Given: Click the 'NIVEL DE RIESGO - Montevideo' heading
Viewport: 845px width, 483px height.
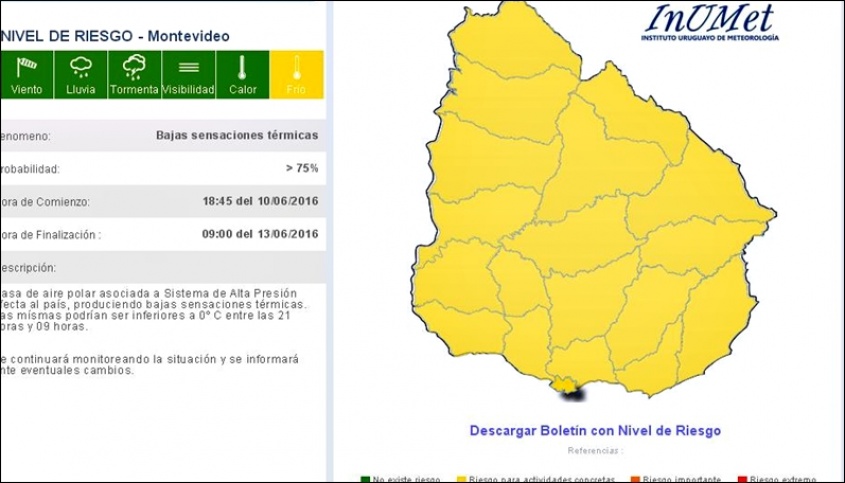Looking at the screenshot, I should (115, 36).
